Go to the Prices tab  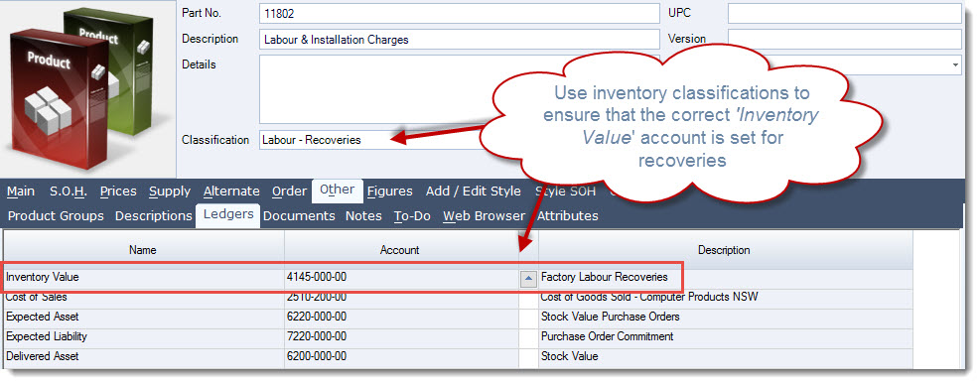coord(118,192)
